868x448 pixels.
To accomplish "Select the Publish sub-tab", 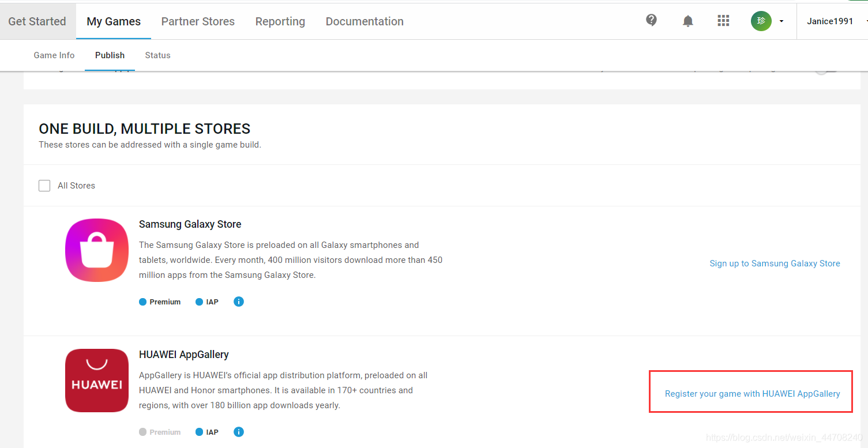I will 110,55.
